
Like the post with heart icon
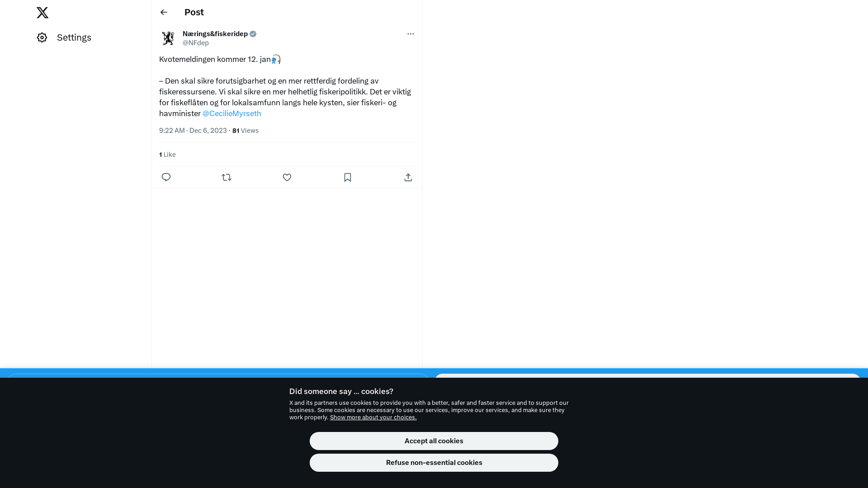287,177
